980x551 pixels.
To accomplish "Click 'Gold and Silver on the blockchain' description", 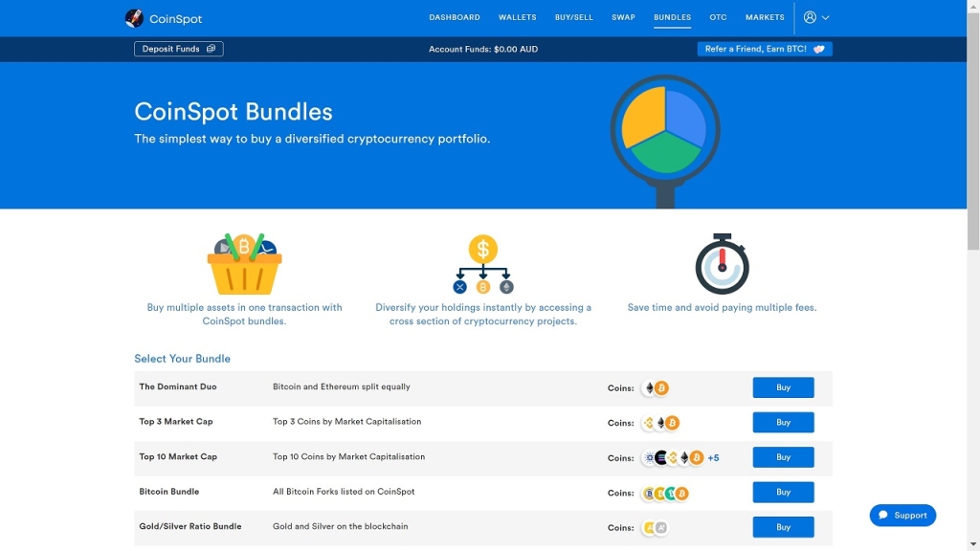I will point(340,527).
